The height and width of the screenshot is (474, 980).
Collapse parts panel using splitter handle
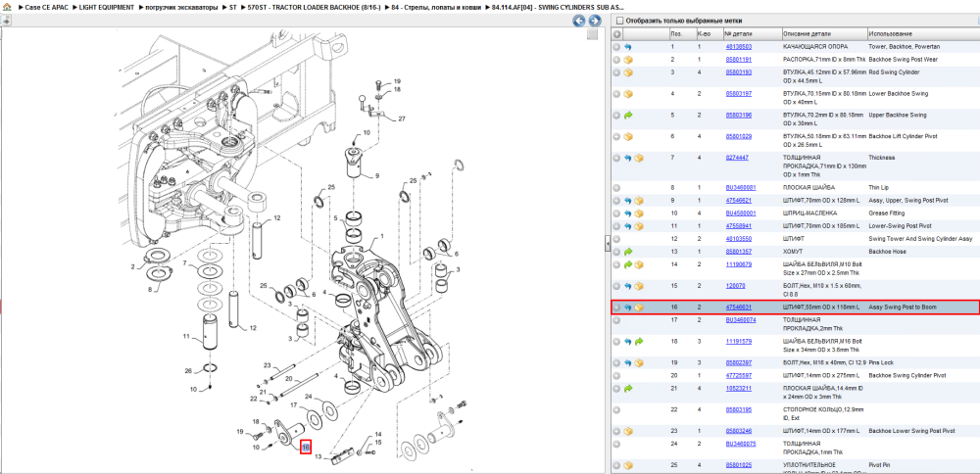607,244
